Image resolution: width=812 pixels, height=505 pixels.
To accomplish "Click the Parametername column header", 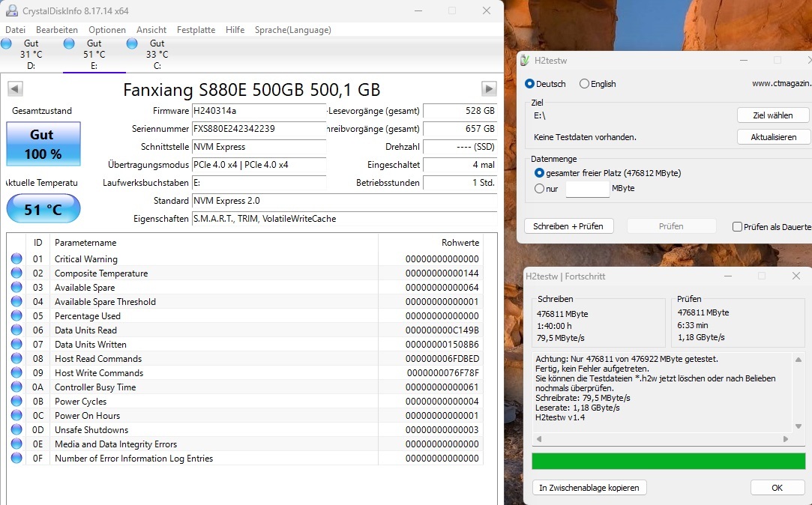I will [x=85, y=243].
